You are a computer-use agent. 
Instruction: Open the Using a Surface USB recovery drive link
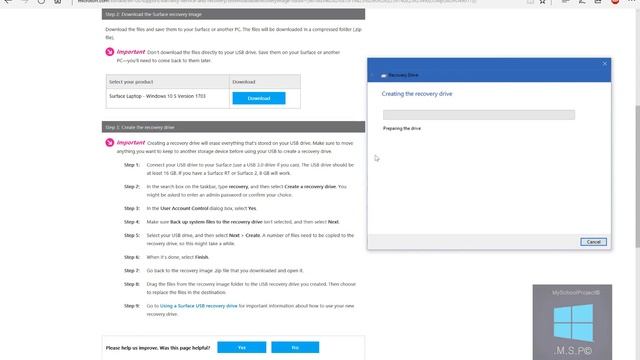coord(198,306)
